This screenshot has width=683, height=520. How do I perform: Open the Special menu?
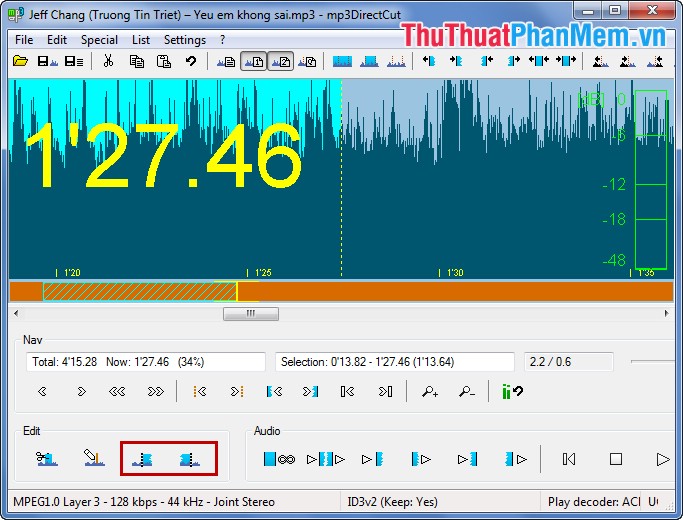[99, 40]
